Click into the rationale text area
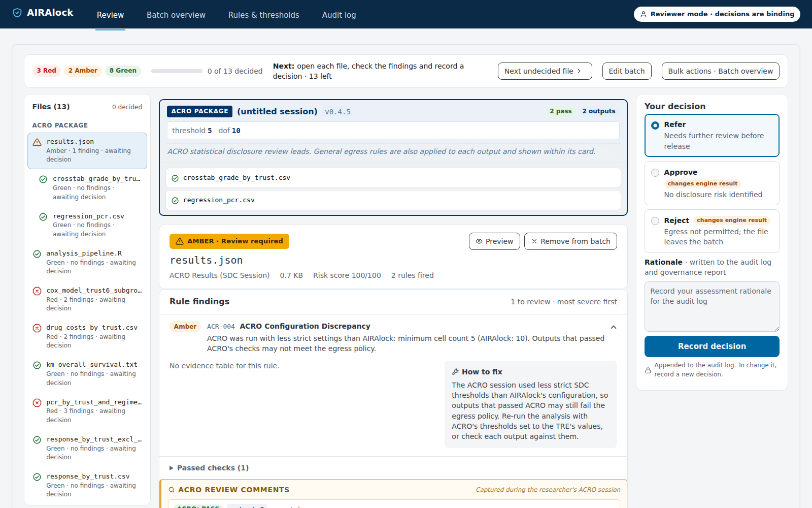812x508 pixels. (x=712, y=306)
